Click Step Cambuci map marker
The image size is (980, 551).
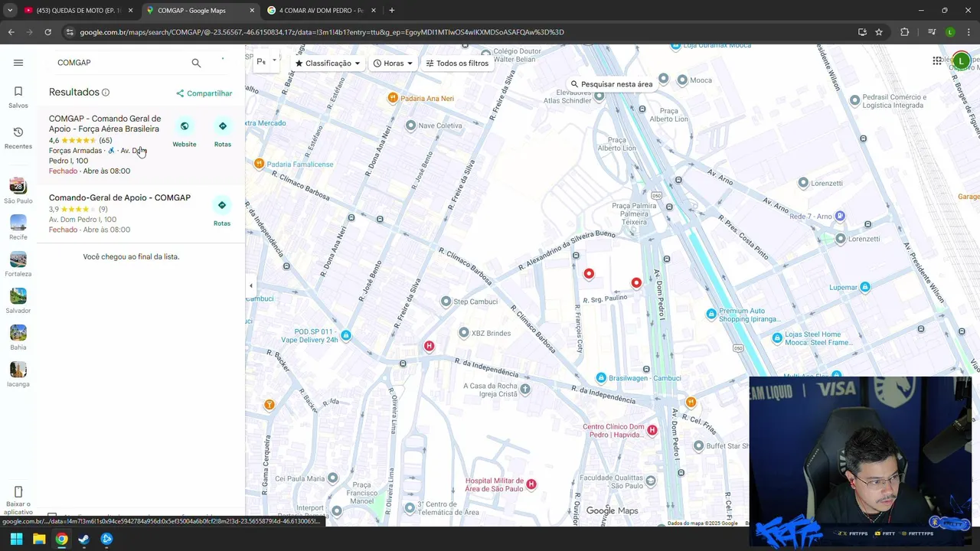click(x=446, y=302)
